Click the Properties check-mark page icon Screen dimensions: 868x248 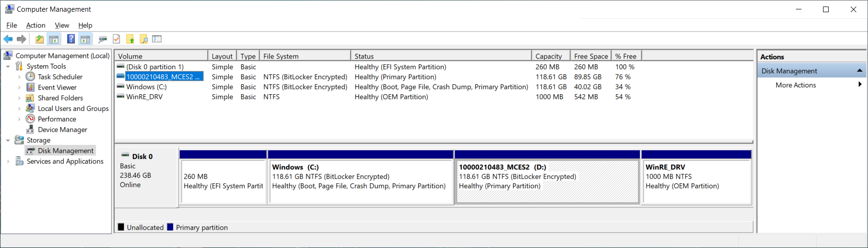117,39
